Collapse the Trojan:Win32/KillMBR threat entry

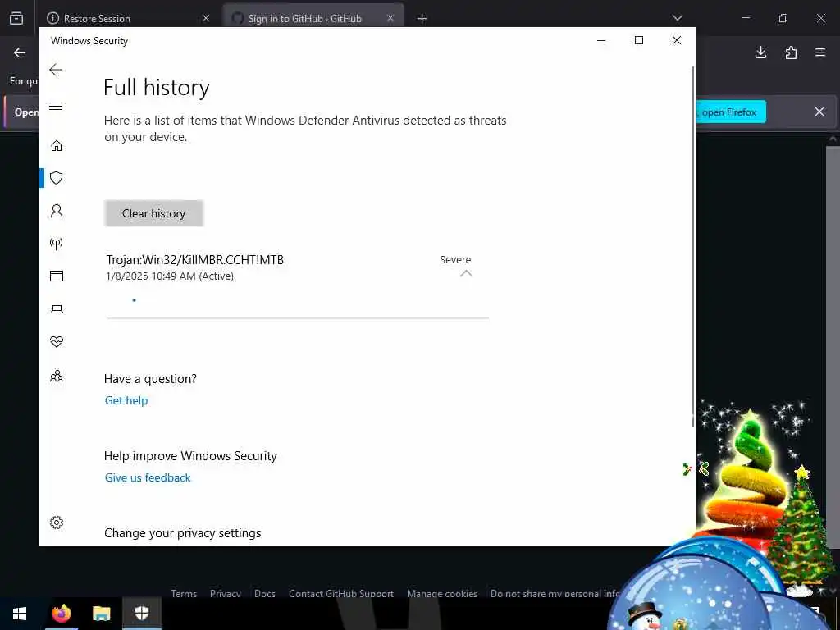point(466,273)
